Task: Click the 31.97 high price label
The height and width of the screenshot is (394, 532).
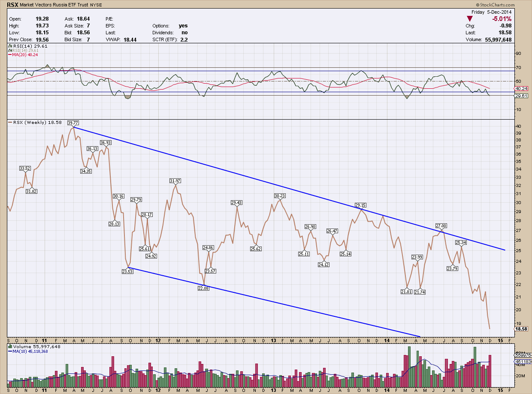Action: pos(175,180)
